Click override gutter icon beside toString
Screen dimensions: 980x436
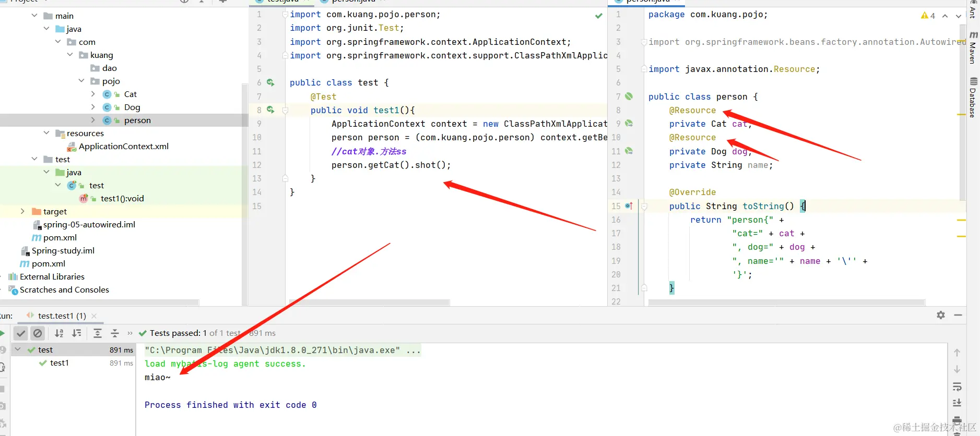629,206
